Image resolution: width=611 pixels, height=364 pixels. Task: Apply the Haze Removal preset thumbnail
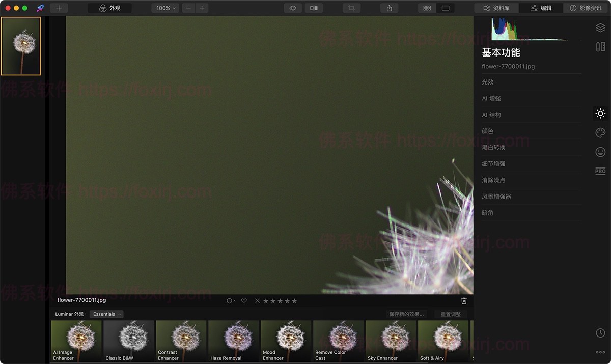(233, 340)
